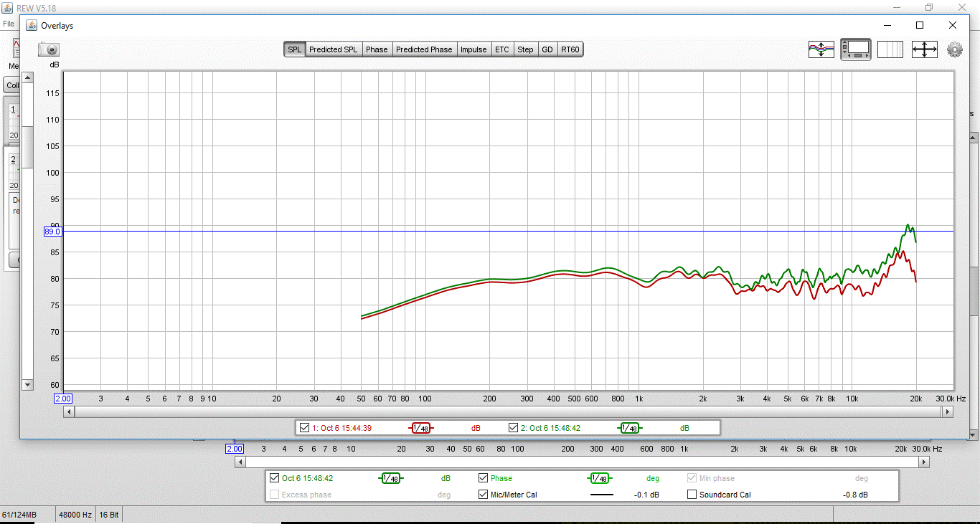
Task: Click the 61/124MB memory indicator
Action: tap(19, 515)
